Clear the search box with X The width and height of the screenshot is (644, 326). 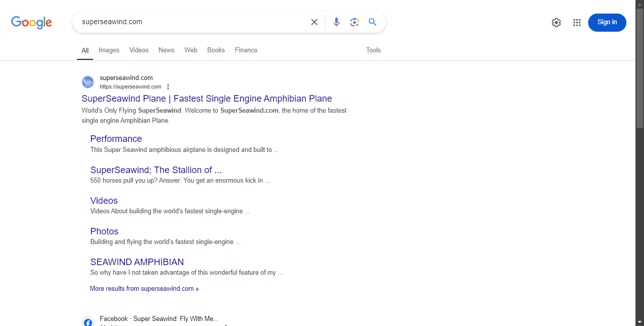point(314,22)
